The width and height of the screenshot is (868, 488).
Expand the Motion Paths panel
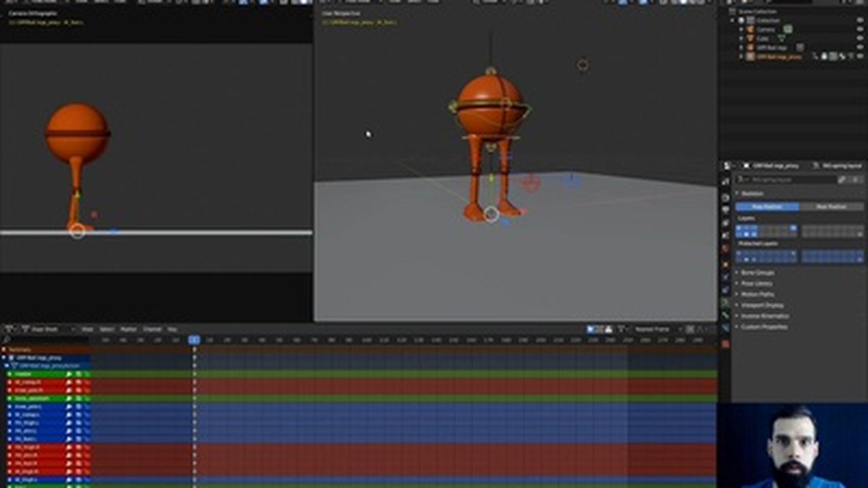tap(757, 294)
